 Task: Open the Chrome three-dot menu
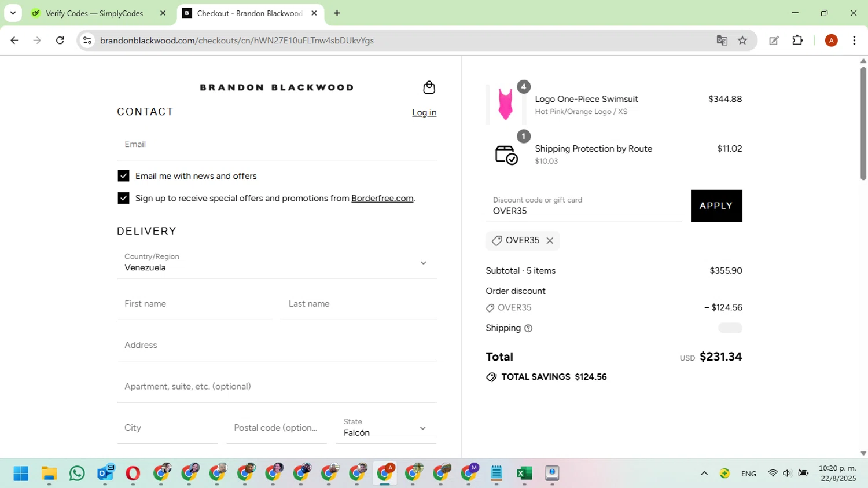click(854, 41)
